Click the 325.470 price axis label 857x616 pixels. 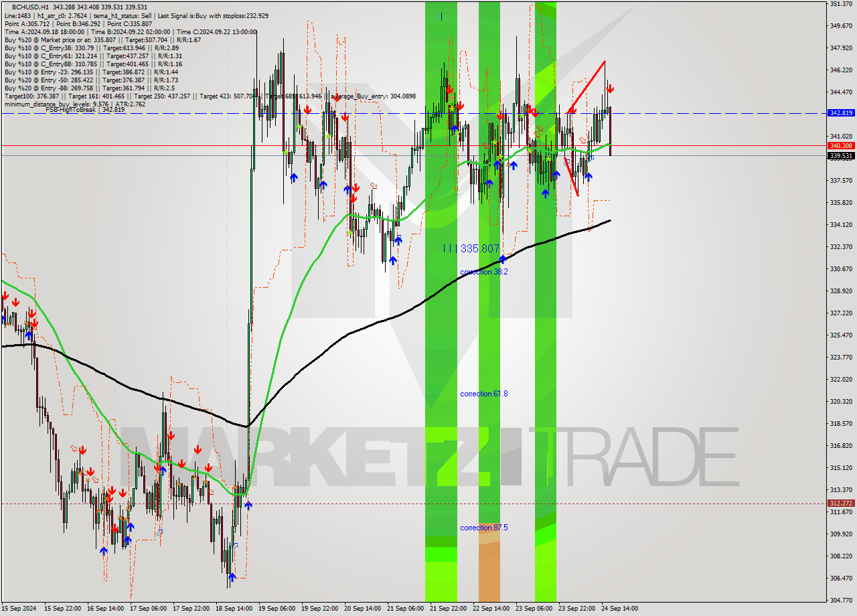tap(841, 335)
